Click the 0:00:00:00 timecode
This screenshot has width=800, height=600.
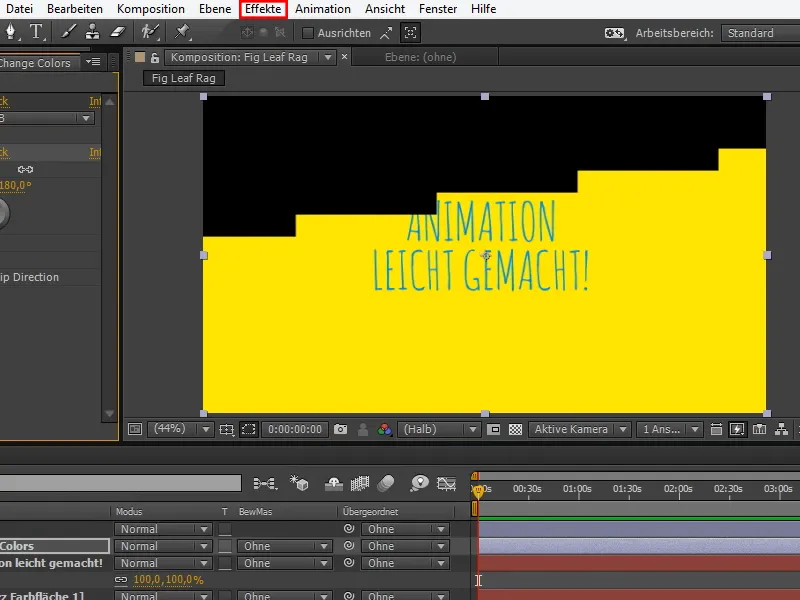pyautogui.click(x=295, y=430)
